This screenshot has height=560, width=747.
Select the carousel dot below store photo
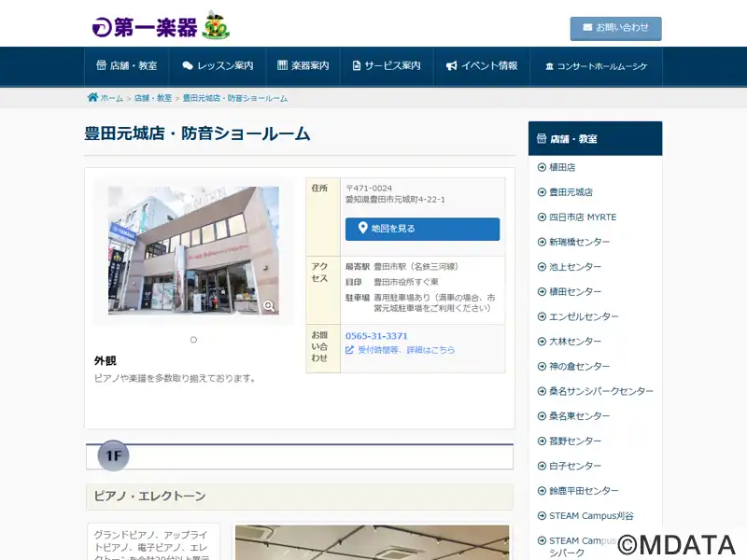pos(193,340)
